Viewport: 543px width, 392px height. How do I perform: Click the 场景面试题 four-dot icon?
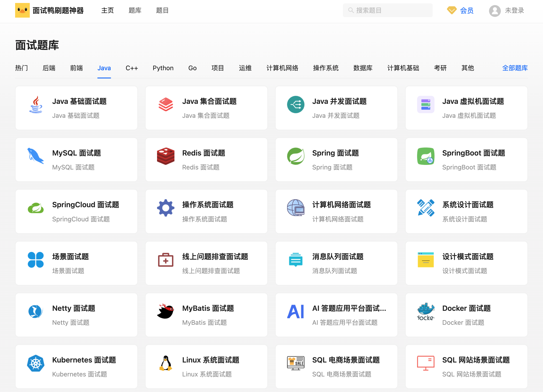pos(36,260)
